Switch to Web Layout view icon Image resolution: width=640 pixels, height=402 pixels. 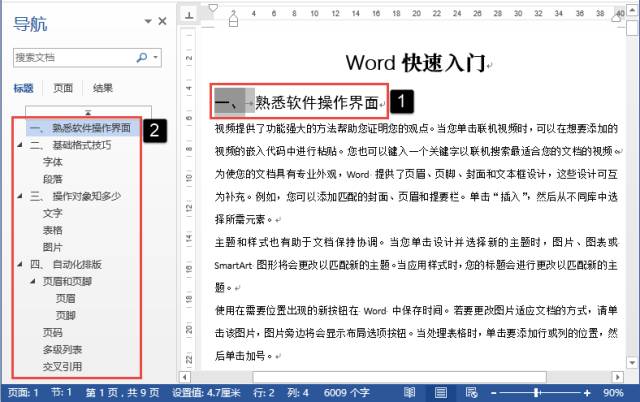(471, 393)
